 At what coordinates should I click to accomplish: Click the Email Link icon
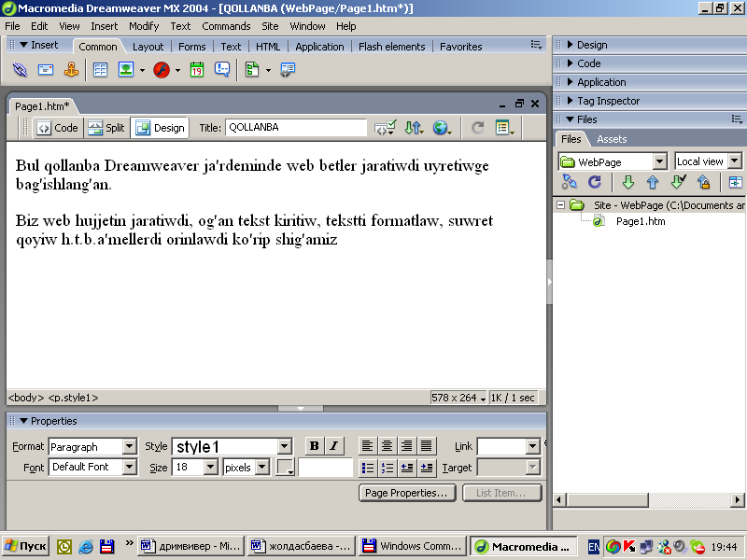45,70
